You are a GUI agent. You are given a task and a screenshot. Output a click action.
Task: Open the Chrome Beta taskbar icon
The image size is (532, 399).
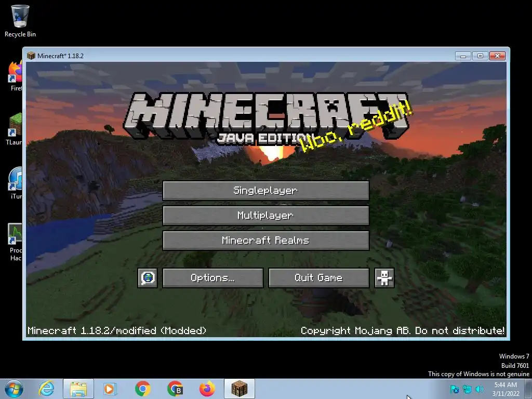pyautogui.click(x=175, y=389)
